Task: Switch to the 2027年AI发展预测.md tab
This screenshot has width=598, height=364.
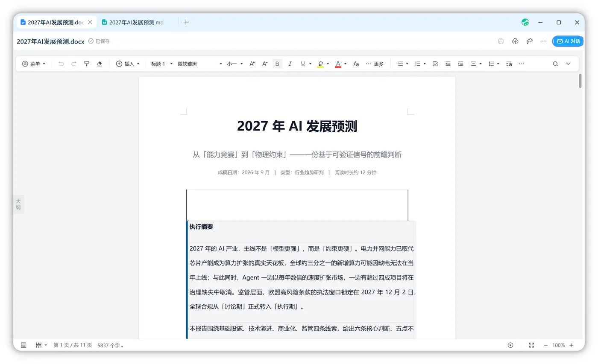Action: point(136,22)
